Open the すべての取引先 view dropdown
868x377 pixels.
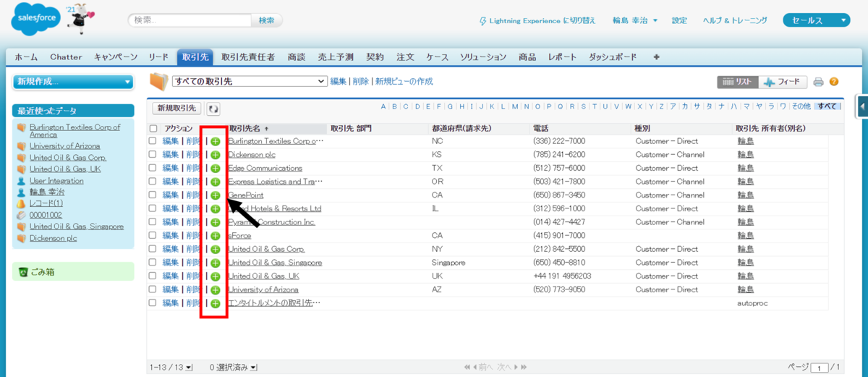click(x=250, y=82)
